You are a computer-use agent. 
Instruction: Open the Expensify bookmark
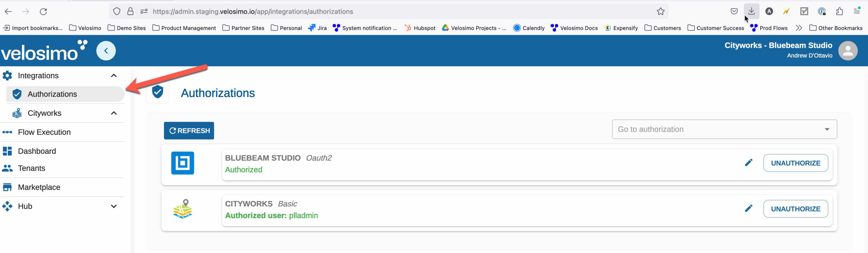pos(621,28)
